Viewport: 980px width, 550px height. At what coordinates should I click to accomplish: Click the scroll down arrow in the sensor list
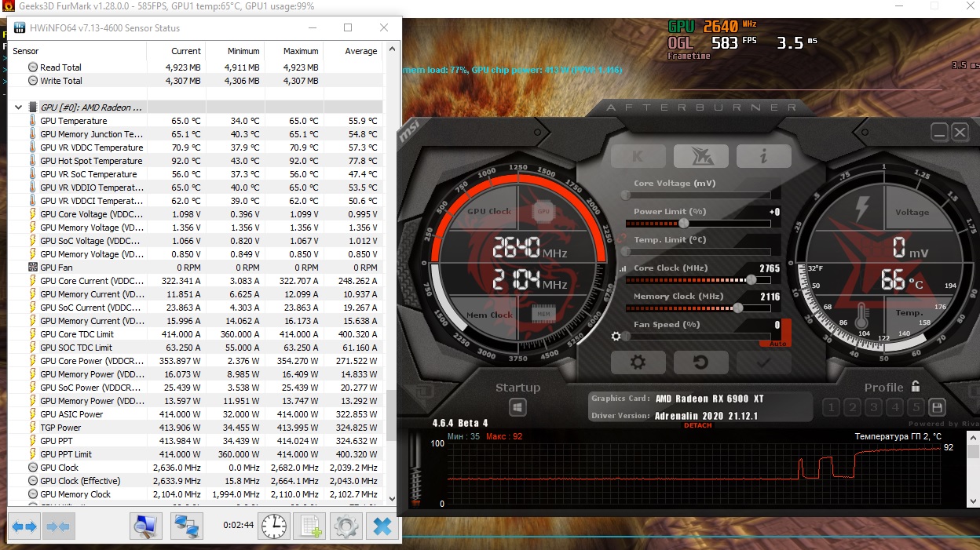pyautogui.click(x=393, y=497)
